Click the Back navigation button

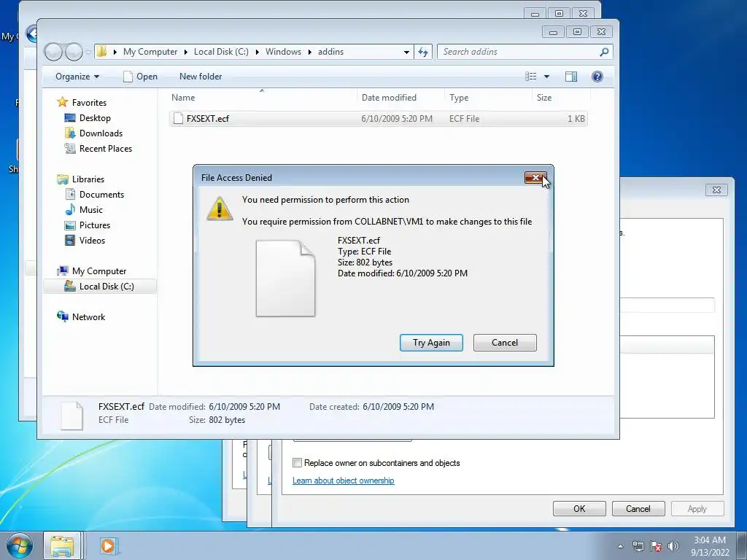coord(53,52)
